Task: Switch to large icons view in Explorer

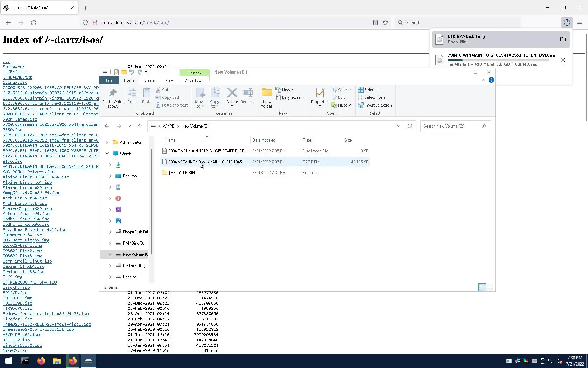Action: click(490, 287)
